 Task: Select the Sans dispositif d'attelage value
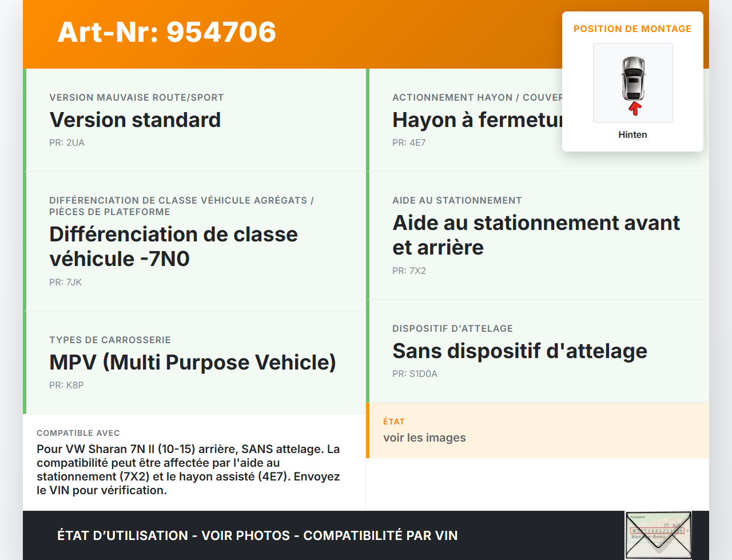(x=520, y=351)
